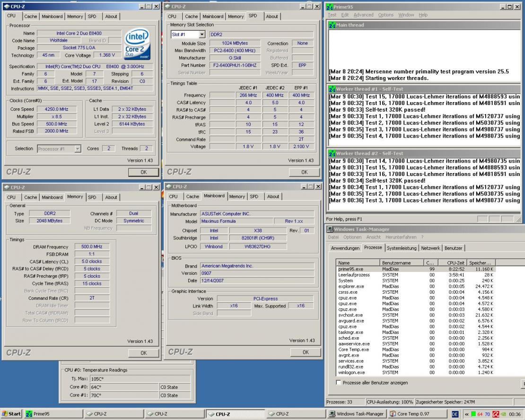
Task: Click the Part Number field F2-6400PHU1-1GBHZ
Action: coord(235,65)
